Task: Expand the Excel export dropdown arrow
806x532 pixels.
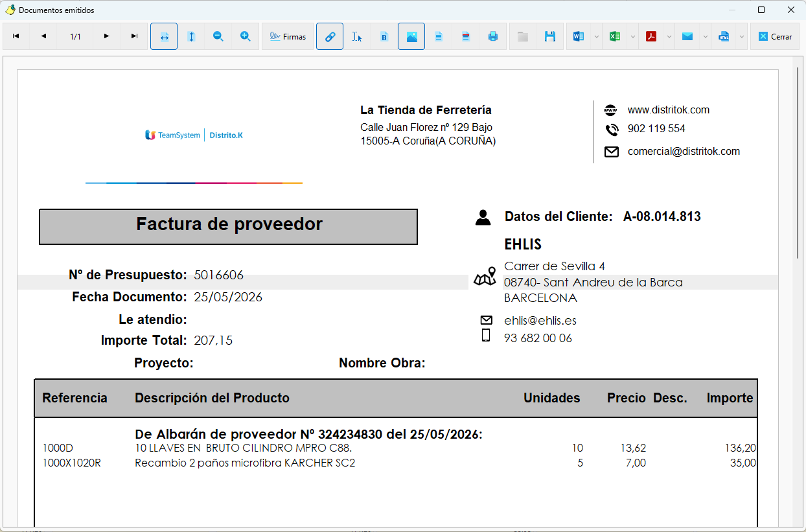Action: [632, 37]
